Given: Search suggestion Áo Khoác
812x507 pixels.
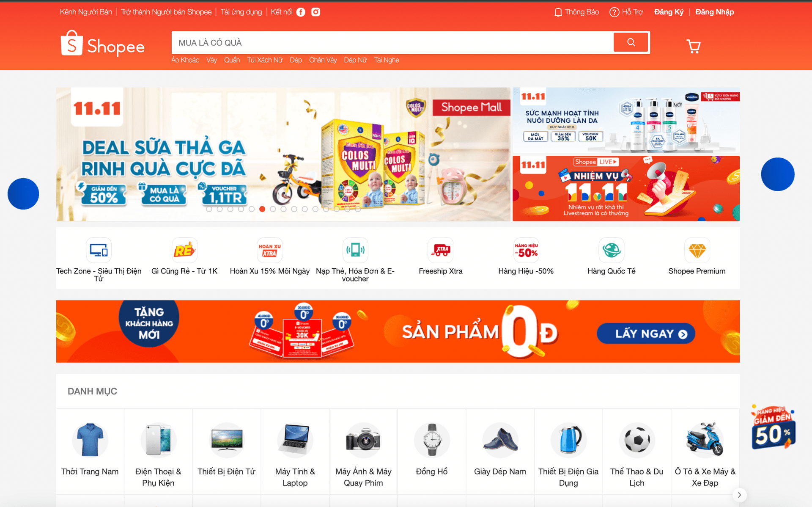Looking at the screenshot, I should point(185,60).
